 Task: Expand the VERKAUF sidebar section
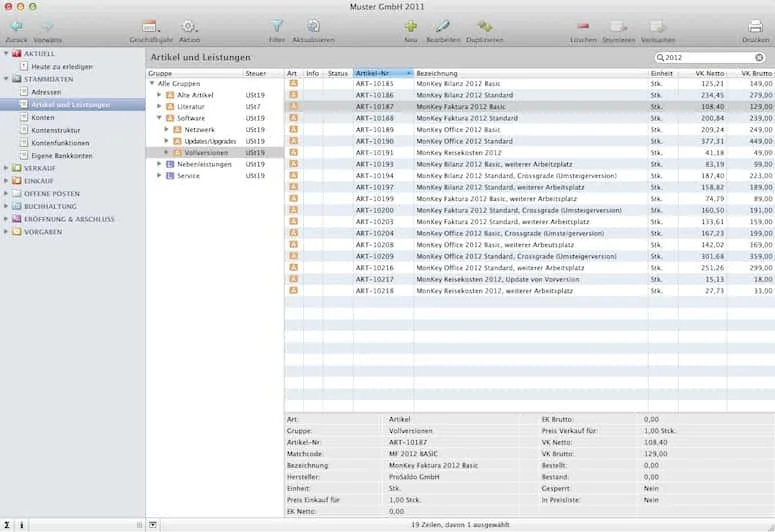(6, 168)
